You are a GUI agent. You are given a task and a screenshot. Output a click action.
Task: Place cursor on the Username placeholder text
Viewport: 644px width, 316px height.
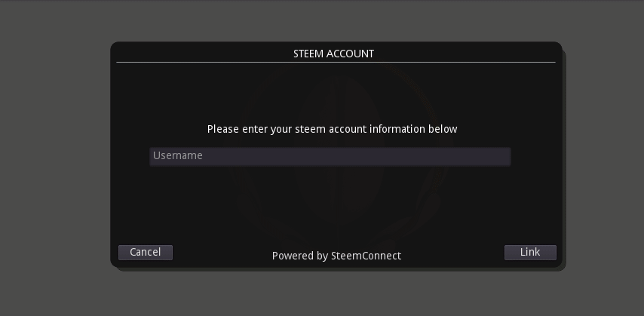178,156
